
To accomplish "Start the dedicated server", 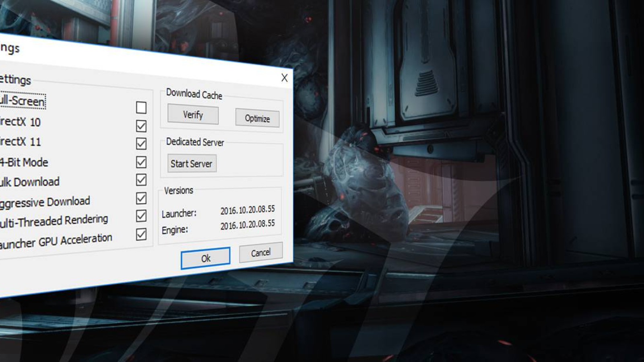I will coord(192,163).
